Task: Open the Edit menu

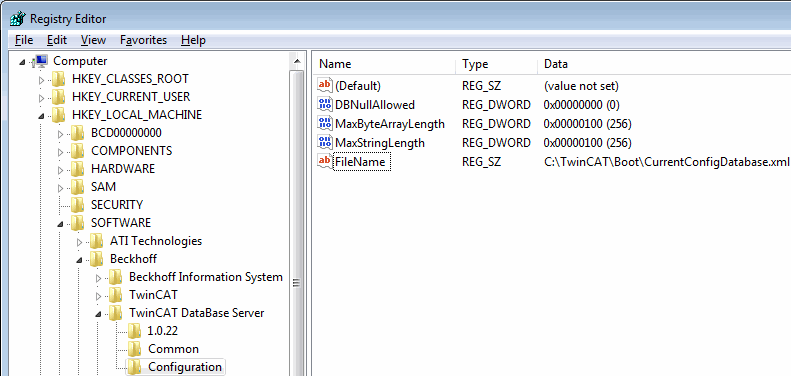Action: [x=57, y=40]
